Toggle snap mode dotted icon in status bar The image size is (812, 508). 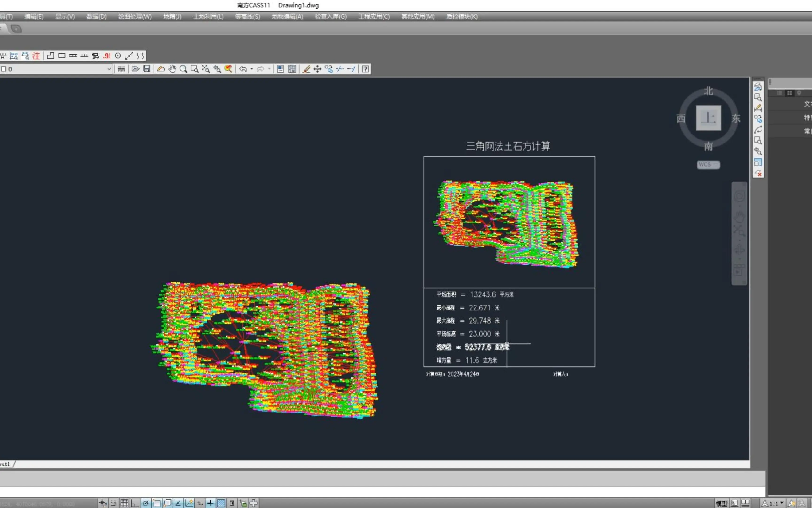coord(114,503)
